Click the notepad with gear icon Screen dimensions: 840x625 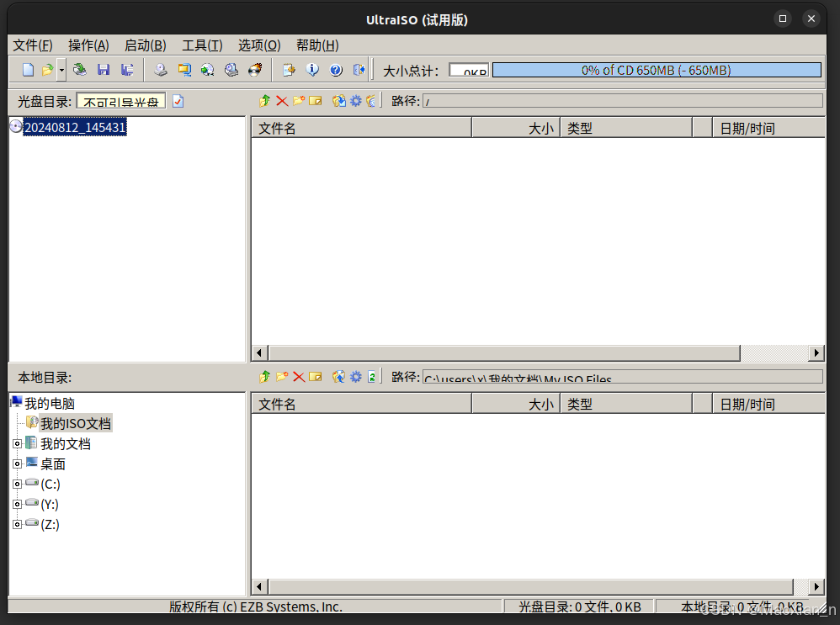(x=289, y=70)
